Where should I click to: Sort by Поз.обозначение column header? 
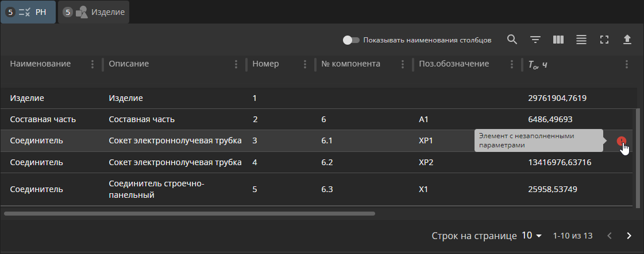(454, 64)
